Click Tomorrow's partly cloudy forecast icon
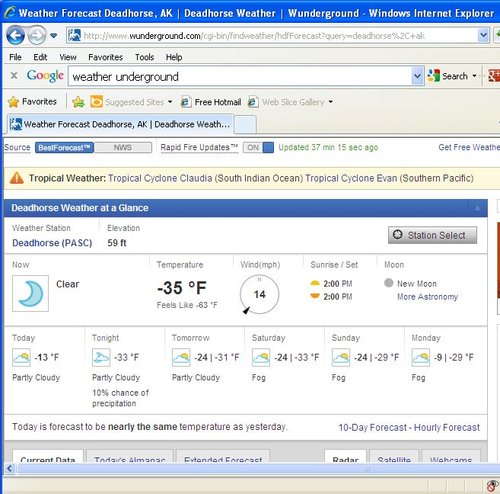Viewport: 500px width, 494px height. tap(181, 357)
